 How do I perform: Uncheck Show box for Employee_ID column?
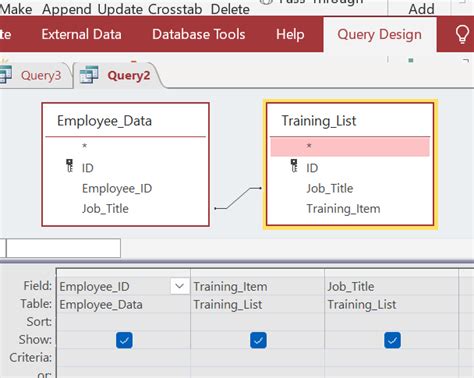pos(124,340)
